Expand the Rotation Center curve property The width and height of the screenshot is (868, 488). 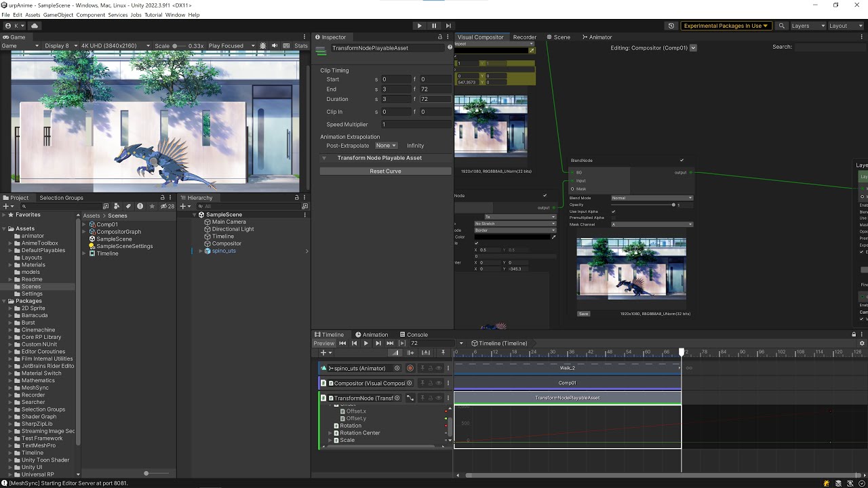(330, 433)
